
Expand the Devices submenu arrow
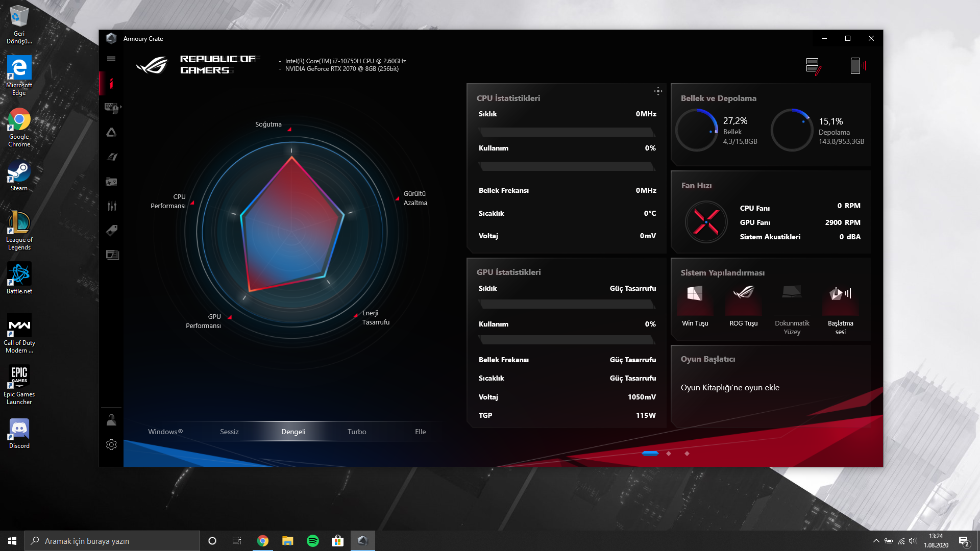121,107
